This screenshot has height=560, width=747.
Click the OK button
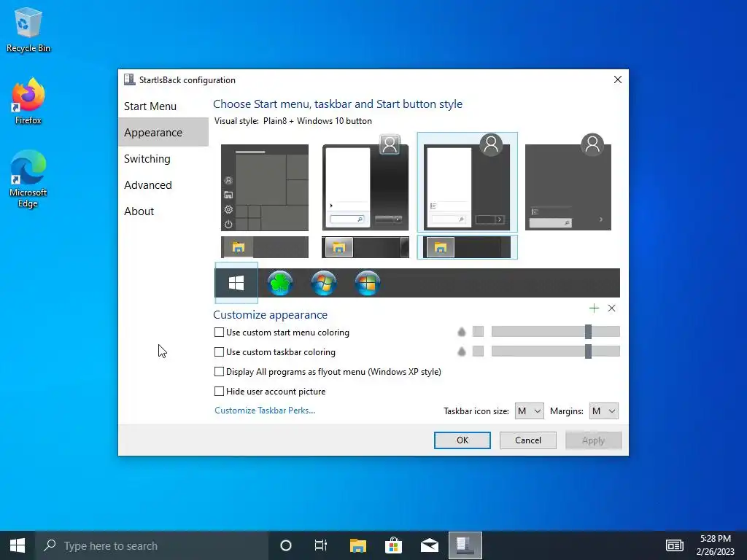coord(462,440)
